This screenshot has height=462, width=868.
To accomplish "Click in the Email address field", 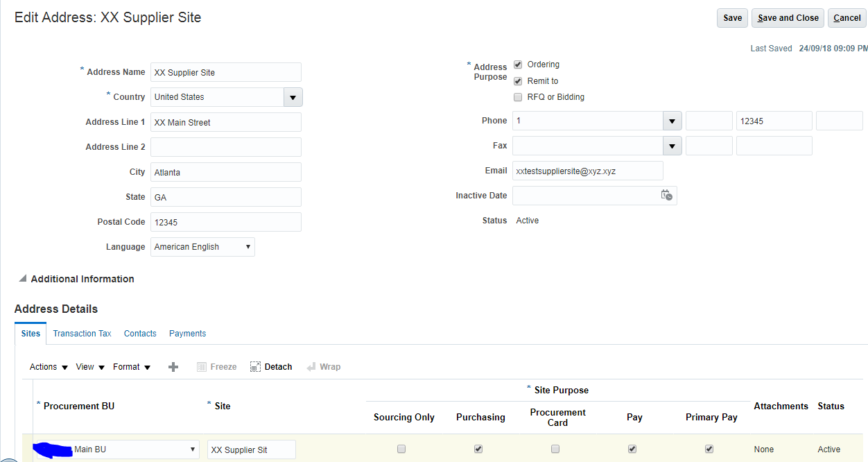I will (588, 171).
